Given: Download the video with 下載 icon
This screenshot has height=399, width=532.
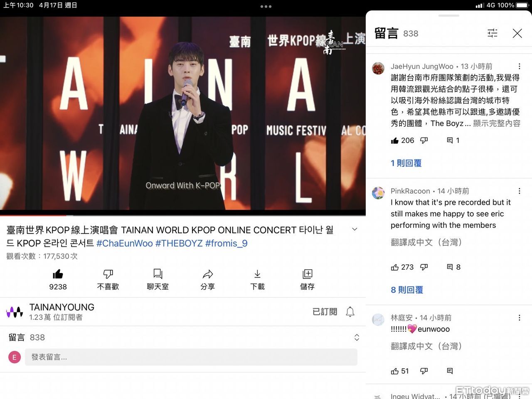Looking at the screenshot, I should coord(257,274).
